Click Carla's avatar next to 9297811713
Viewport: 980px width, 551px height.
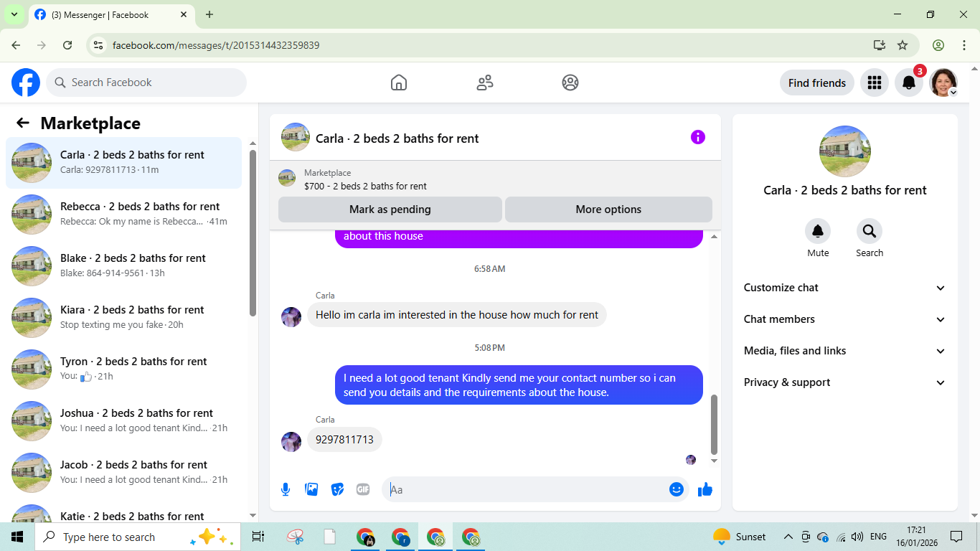click(x=291, y=441)
